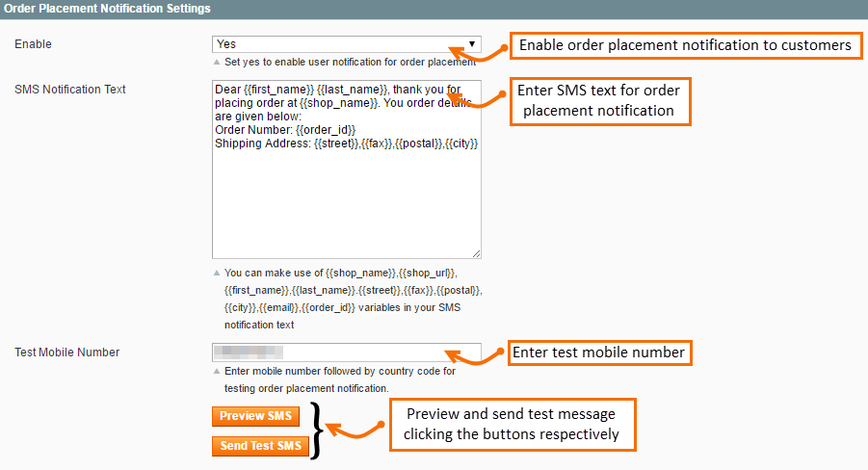This screenshot has height=470, width=868.
Task: Click the Enable dropdown arrow
Action: (x=471, y=44)
